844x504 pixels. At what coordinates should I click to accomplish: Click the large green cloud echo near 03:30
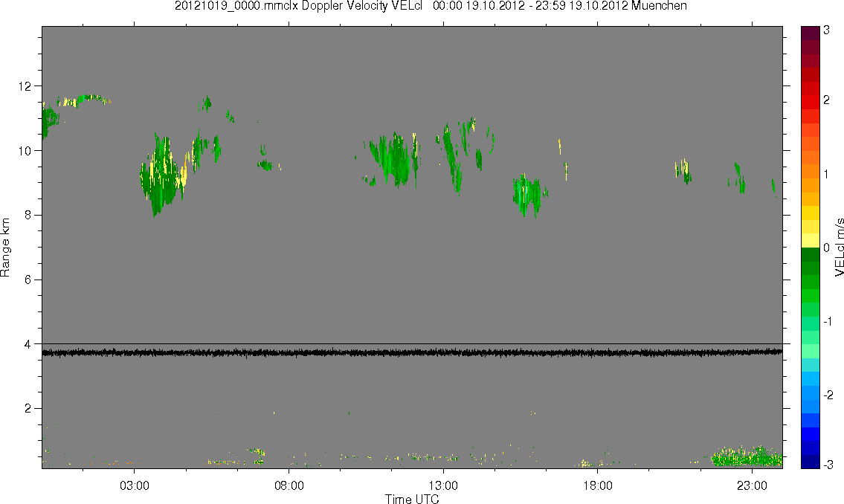(x=161, y=175)
